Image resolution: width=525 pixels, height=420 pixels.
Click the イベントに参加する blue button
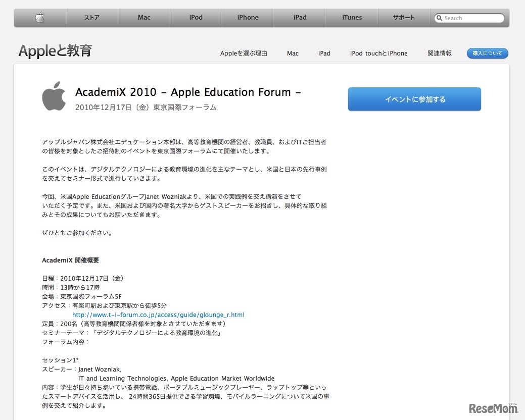pyautogui.click(x=414, y=99)
